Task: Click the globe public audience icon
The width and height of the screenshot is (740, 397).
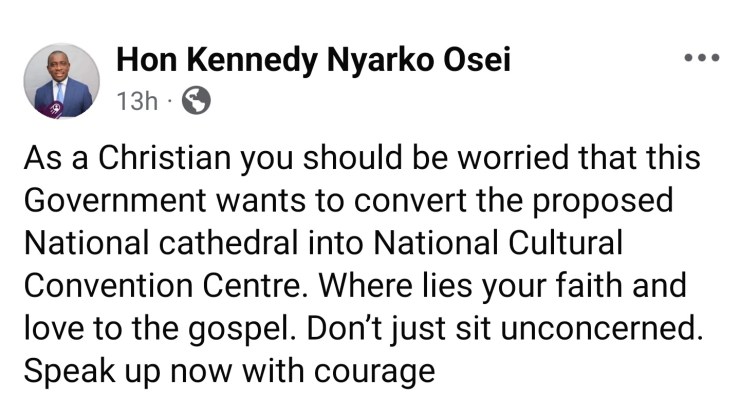Action: coord(196,100)
